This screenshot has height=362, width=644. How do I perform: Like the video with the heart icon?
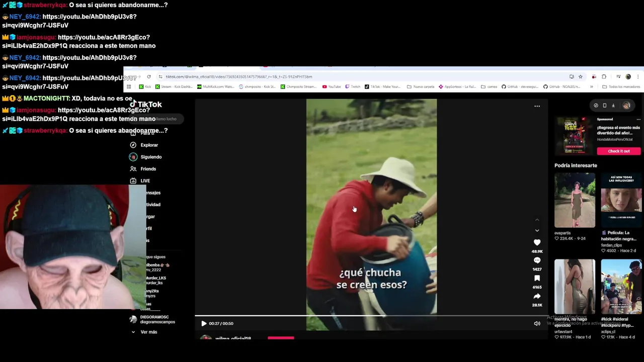[537, 242]
